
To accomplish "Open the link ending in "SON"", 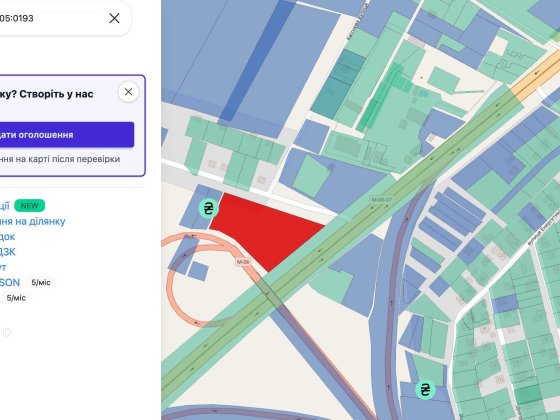I will click(x=10, y=282).
